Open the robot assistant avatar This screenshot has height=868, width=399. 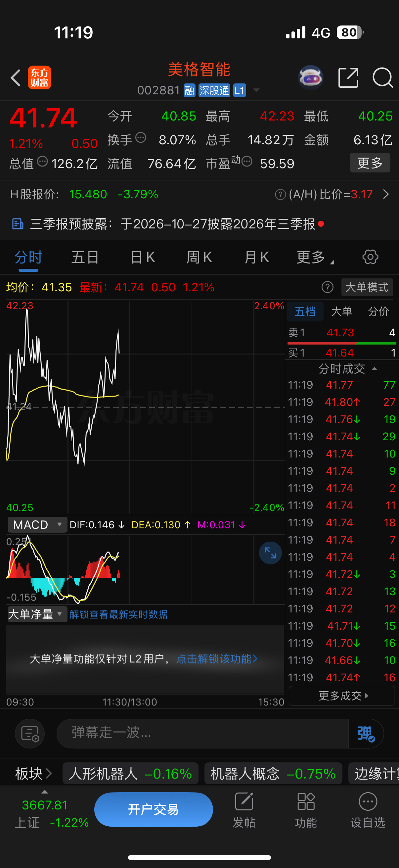(x=310, y=77)
